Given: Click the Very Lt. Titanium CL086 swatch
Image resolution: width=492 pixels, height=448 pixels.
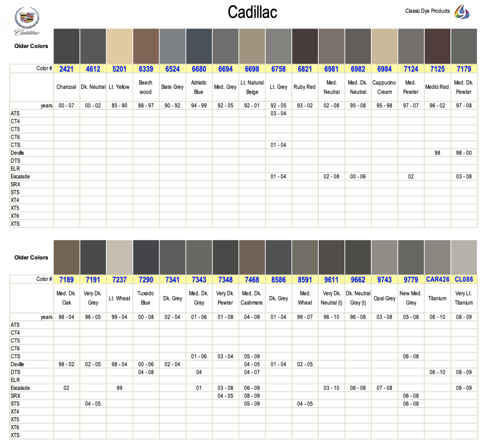Looking at the screenshot, I should 464,257.
